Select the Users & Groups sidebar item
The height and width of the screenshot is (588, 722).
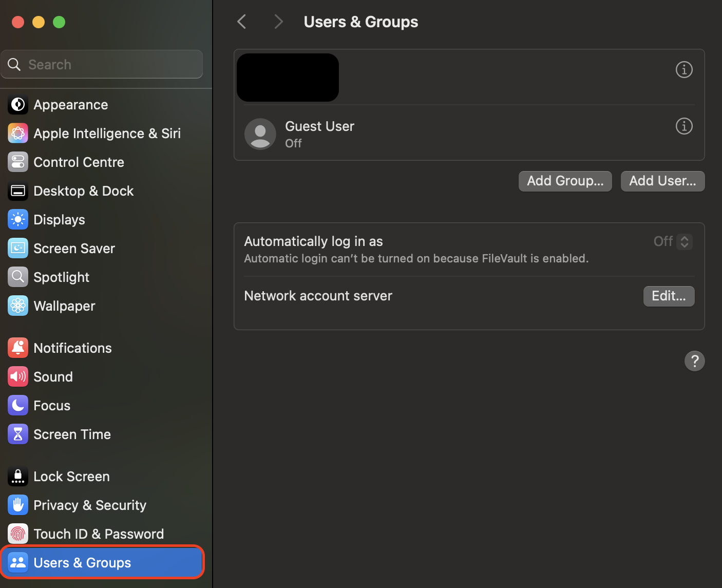[82, 562]
